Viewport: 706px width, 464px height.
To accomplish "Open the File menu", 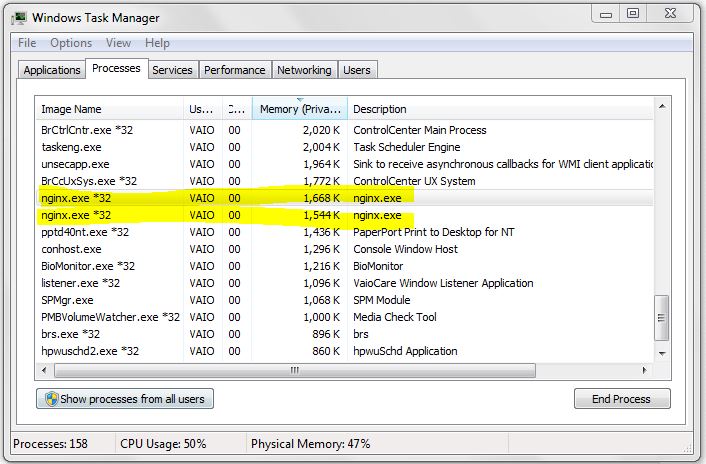I will 27,43.
